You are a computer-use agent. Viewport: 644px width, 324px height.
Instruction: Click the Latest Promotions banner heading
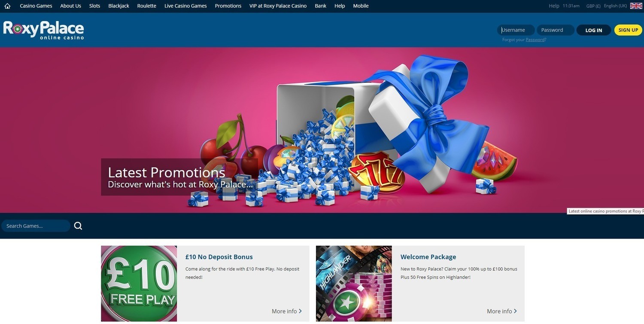[167, 172]
